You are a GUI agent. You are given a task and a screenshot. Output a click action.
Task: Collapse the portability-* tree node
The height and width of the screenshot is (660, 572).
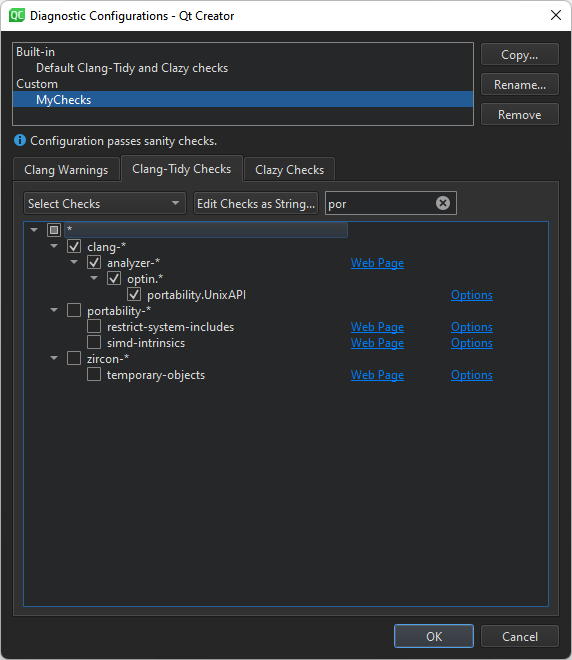[x=54, y=310]
